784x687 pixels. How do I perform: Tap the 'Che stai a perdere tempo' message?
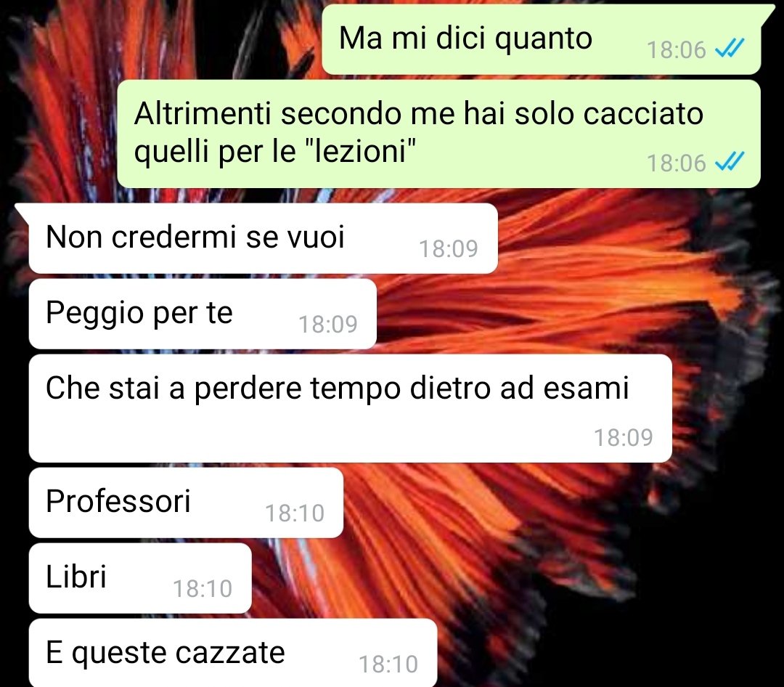[x=350, y=408]
